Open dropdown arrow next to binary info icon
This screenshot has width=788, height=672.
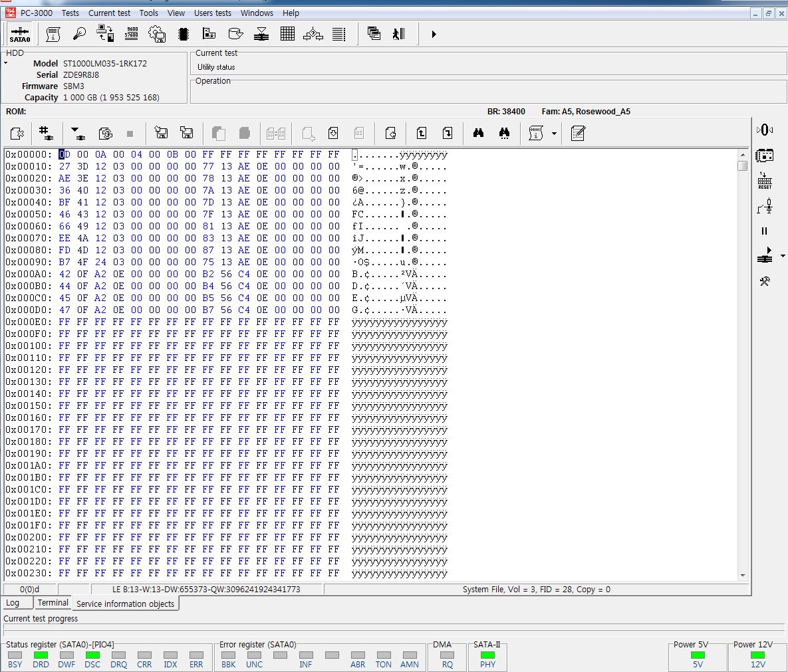[x=554, y=134]
